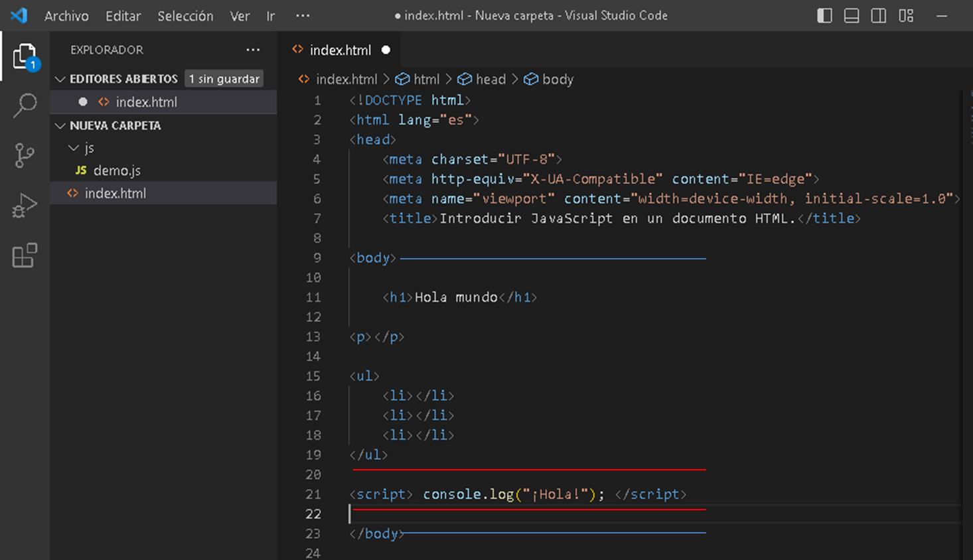Toggle secondary side bar layout icon
Screen dimensions: 973x560
click(x=879, y=15)
